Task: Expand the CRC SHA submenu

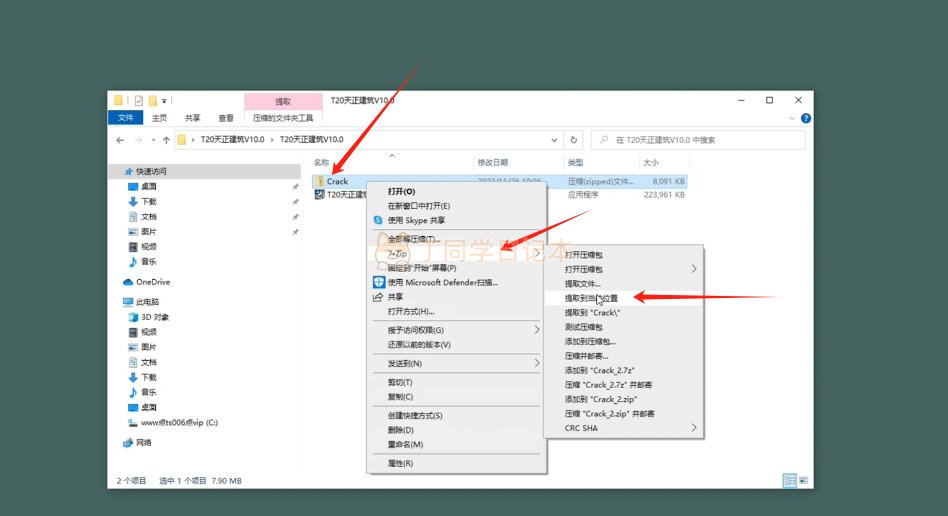Action: [694, 428]
